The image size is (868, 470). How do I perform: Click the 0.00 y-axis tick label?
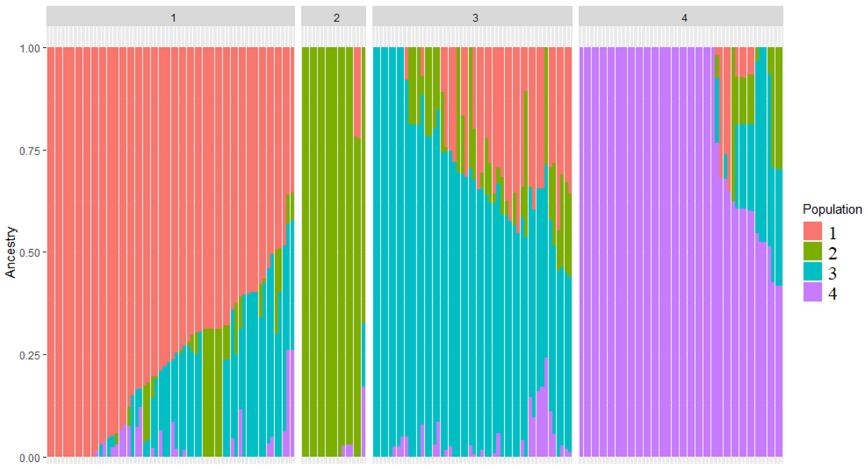[x=30, y=458]
